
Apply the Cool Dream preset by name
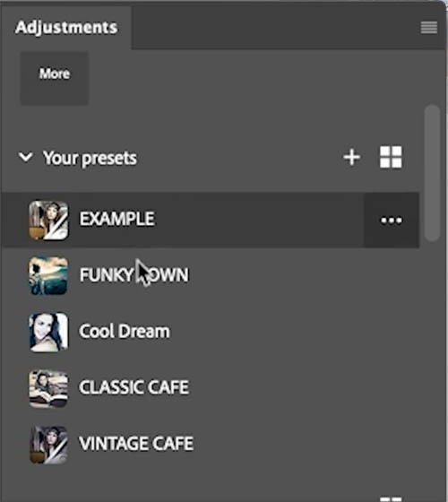[125, 331]
